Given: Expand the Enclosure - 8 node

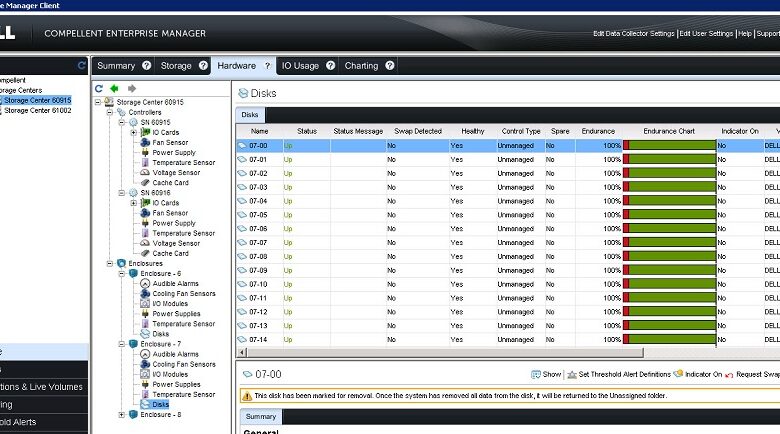Looking at the screenshot, I should pyautogui.click(x=122, y=414).
